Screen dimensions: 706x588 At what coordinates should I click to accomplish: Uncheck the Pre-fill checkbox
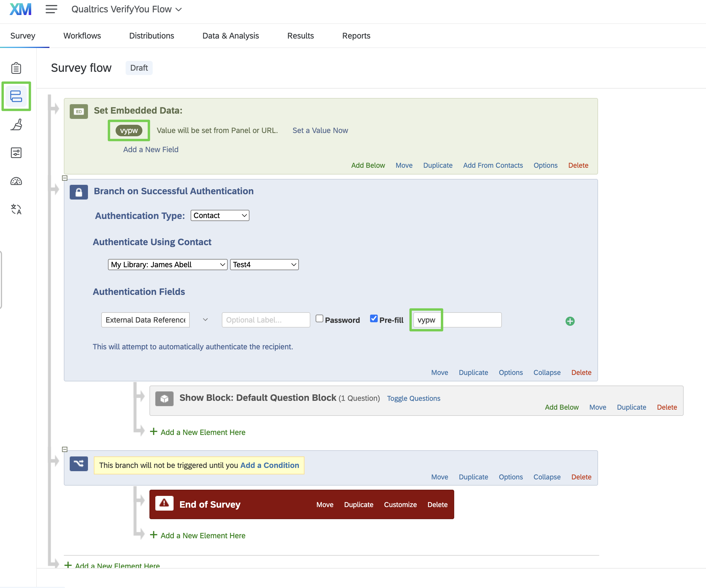(x=374, y=318)
